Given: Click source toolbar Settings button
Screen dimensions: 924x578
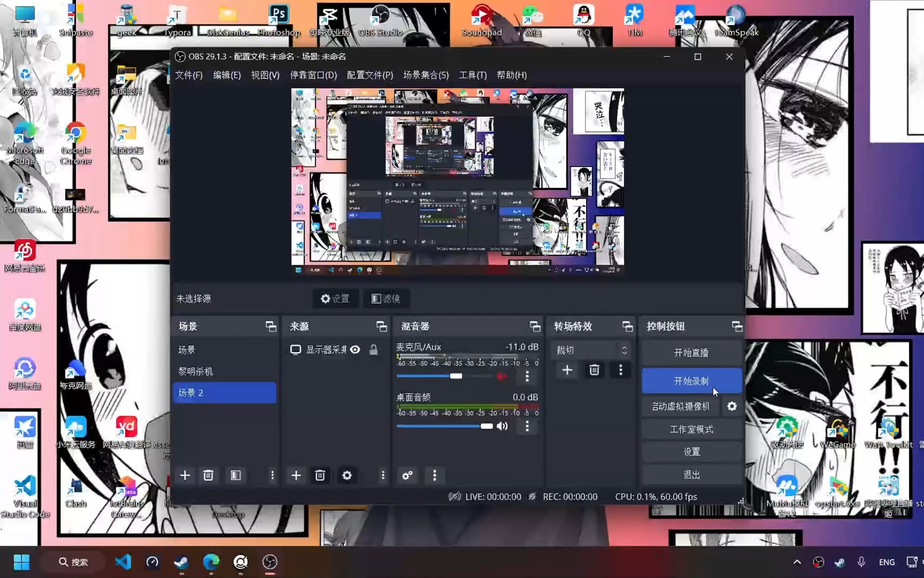Looking at the screenshot, I should click(335, 299).
